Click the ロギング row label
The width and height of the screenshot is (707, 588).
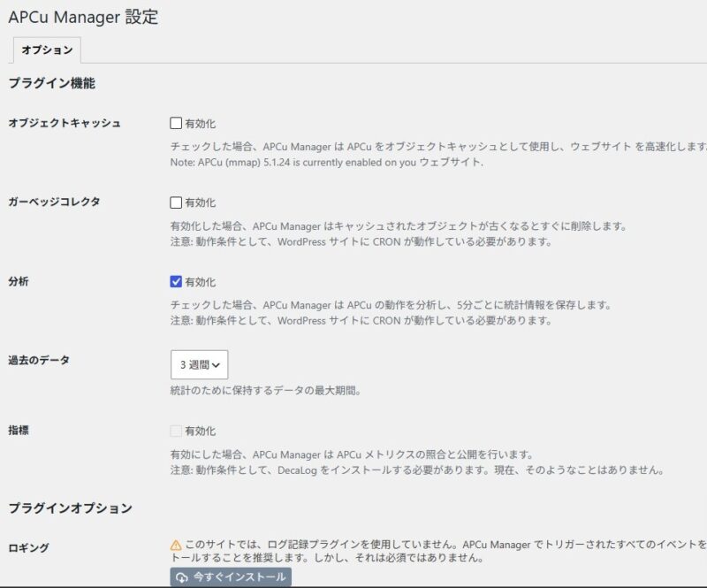click(29, 548)
